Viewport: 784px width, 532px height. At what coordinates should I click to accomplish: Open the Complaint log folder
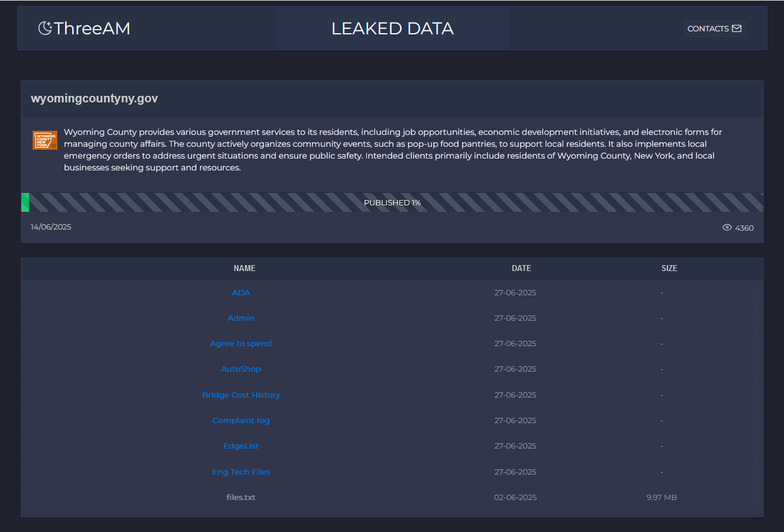tap(241, 420)
